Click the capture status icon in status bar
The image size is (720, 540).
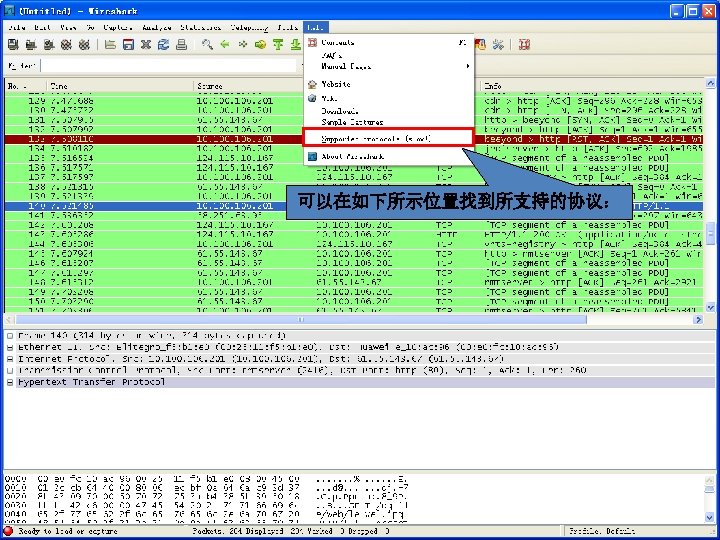coord(8,531)
